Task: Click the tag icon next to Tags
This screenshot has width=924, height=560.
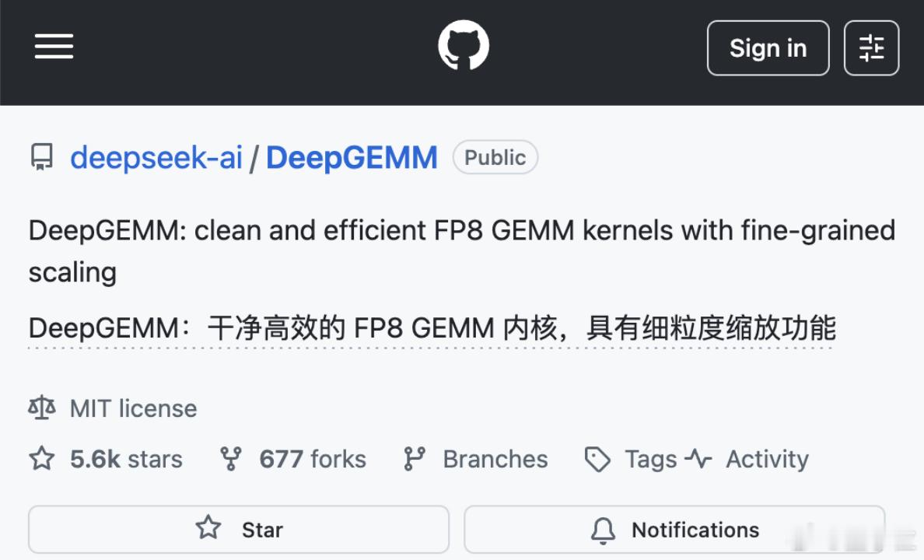Action: coord(597,459)
